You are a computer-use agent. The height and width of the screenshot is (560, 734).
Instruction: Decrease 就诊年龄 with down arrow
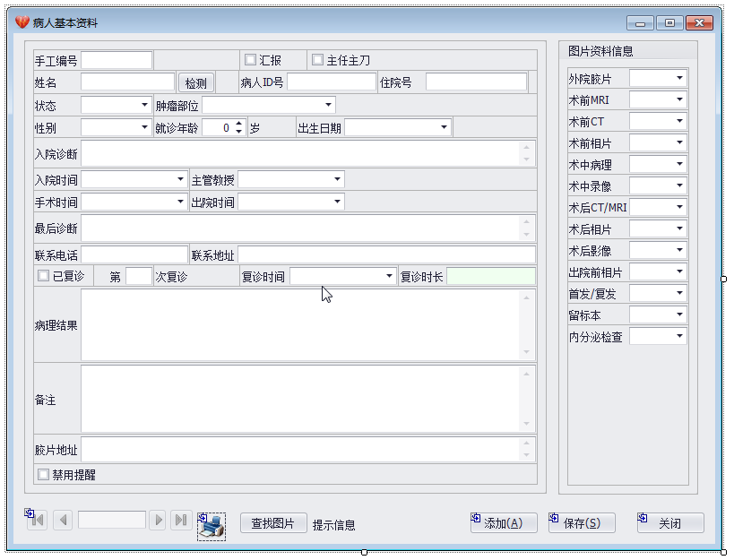[239, 132]
